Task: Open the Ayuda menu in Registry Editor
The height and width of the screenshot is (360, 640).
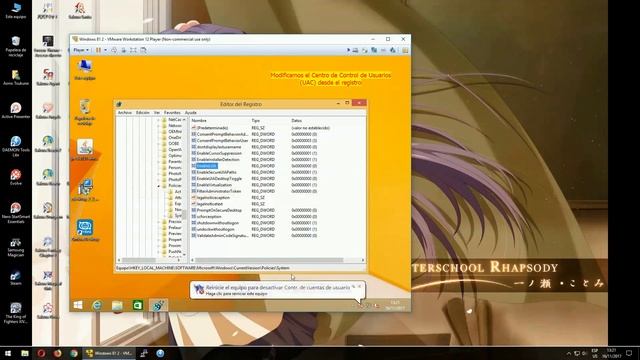Action: (191, 113)
